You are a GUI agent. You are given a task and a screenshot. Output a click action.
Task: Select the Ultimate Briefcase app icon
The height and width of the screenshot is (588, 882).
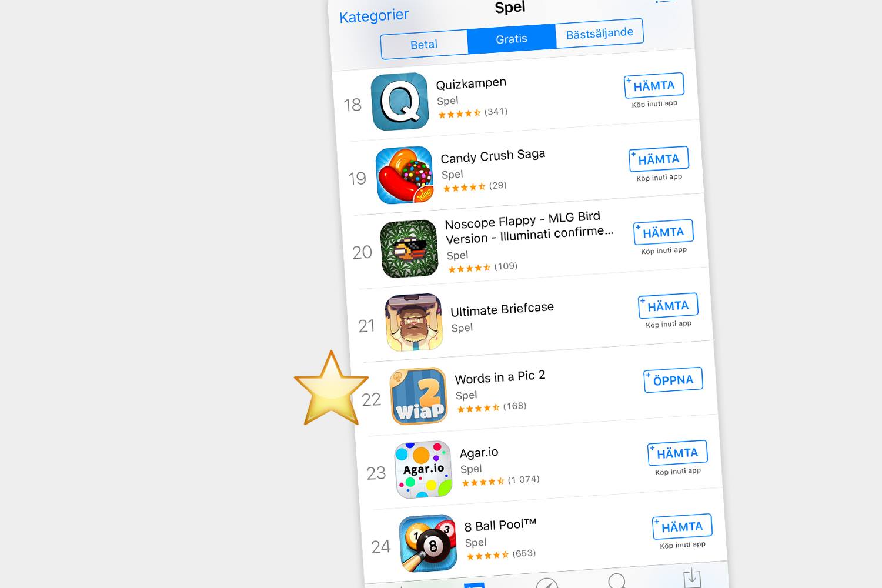pyautogui.click(x=414, y=322)
